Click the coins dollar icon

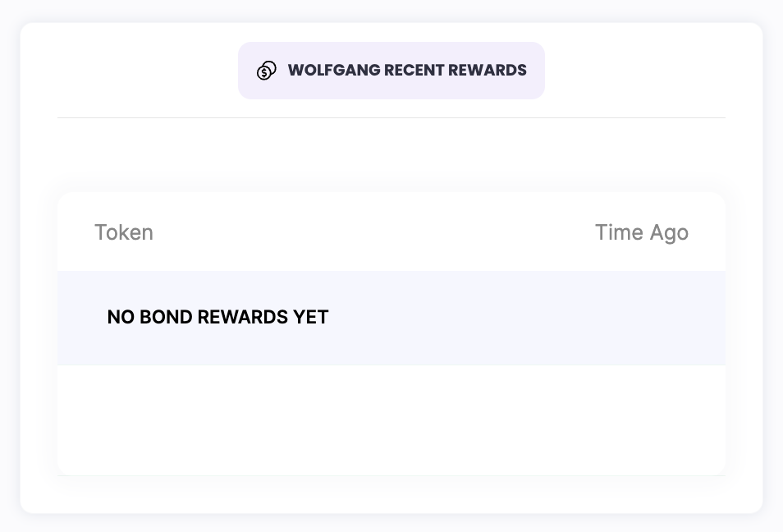click(x=266, y=71)
